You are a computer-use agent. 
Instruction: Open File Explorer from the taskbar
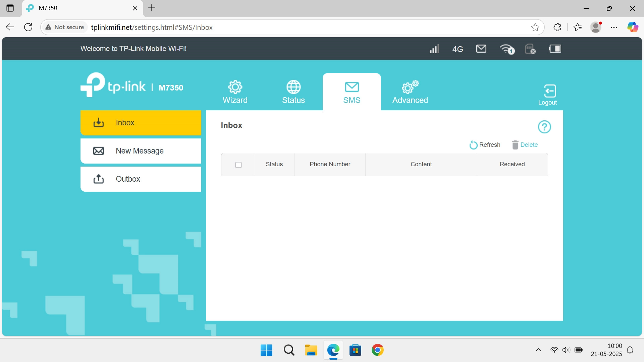click(311, 350)
